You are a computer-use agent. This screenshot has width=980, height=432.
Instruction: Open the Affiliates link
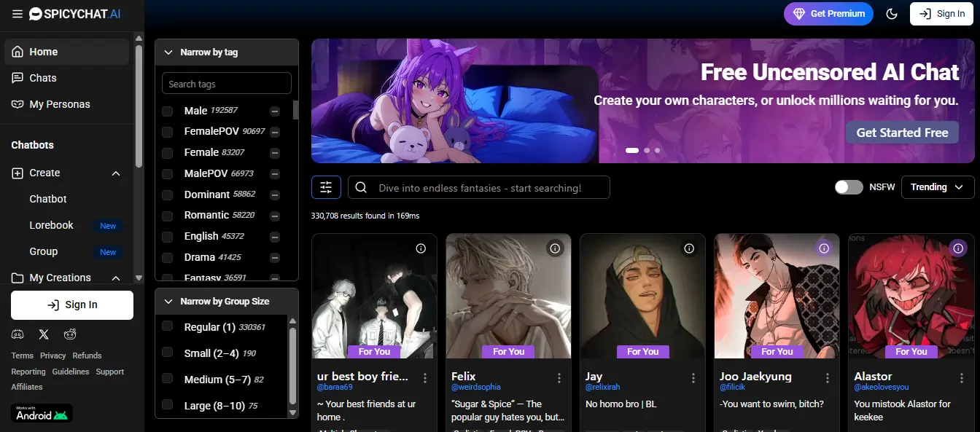click(26, 387)
